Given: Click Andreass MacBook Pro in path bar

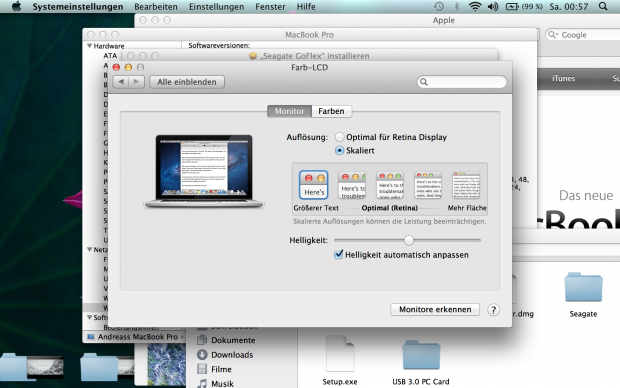Looking at the screenshot, I should pos(138,337).
